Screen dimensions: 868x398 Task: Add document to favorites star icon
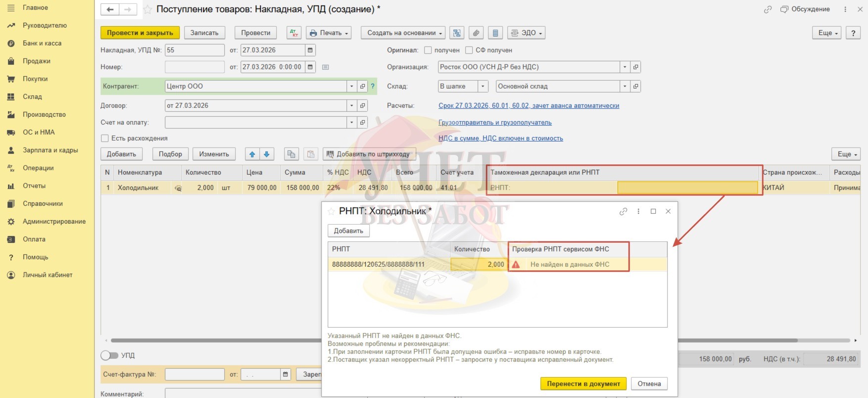[x=147, y=9]
